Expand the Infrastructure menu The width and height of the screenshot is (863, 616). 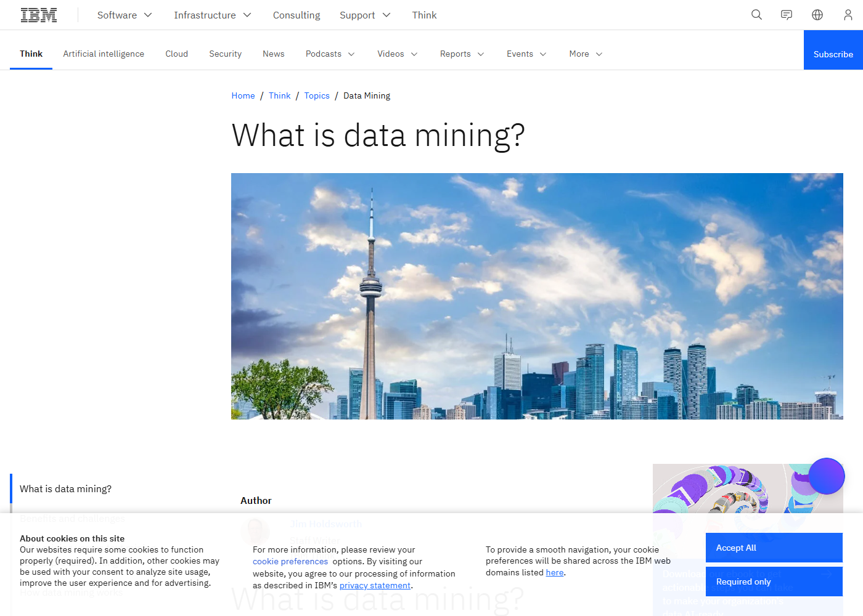(x=213, y=15)
